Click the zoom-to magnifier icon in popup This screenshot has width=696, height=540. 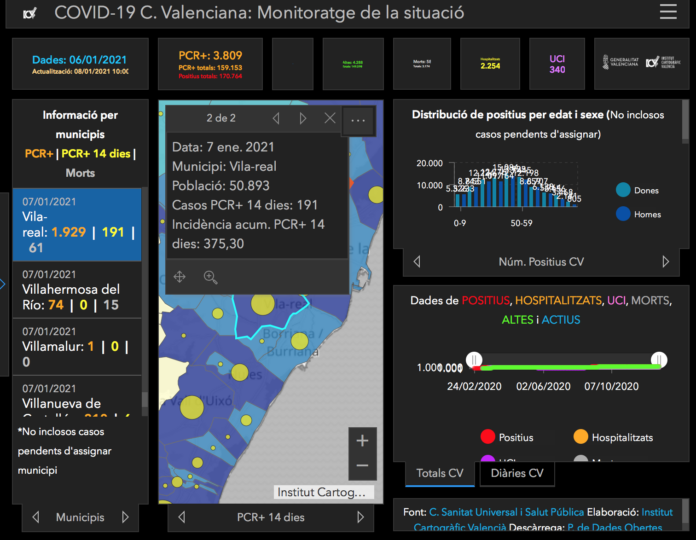tap(211, 277)
